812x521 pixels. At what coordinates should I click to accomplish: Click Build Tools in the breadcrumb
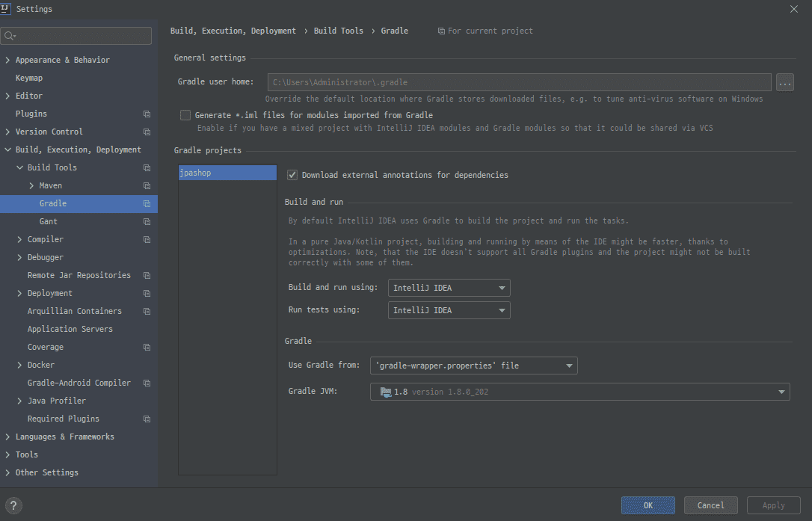coord(338,31)
